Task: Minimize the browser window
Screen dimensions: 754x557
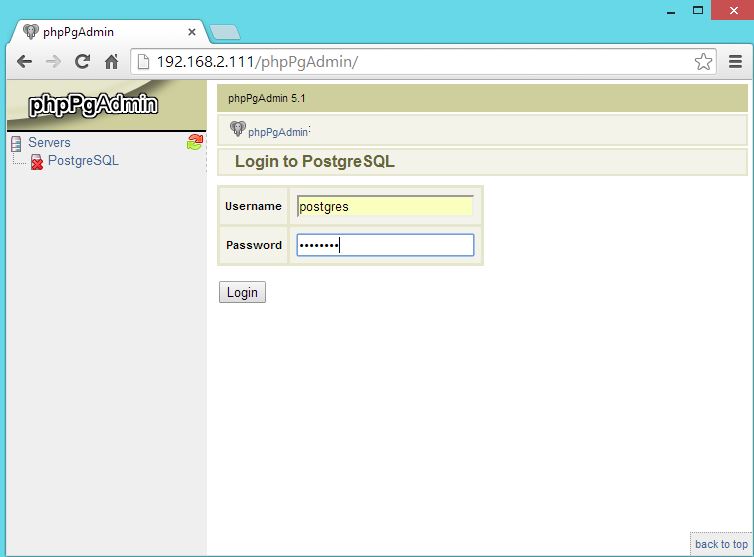Action: click(x=671, y=11)
